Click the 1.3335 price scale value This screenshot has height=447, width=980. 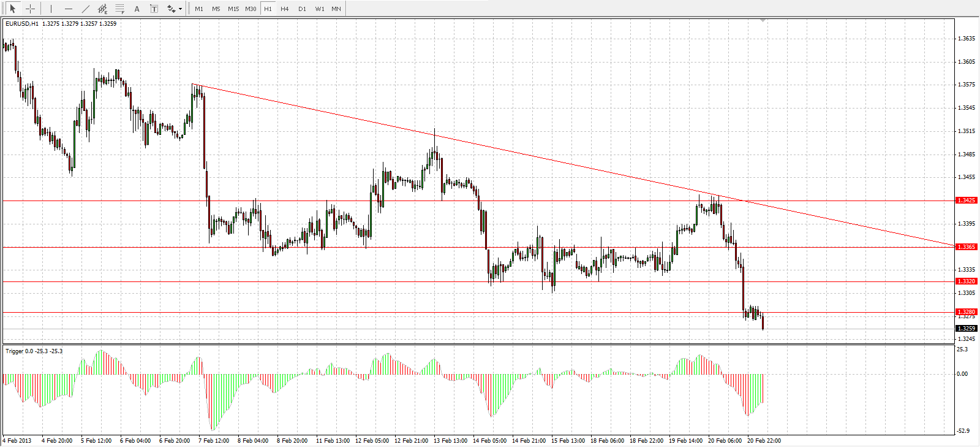pos(967,270)
